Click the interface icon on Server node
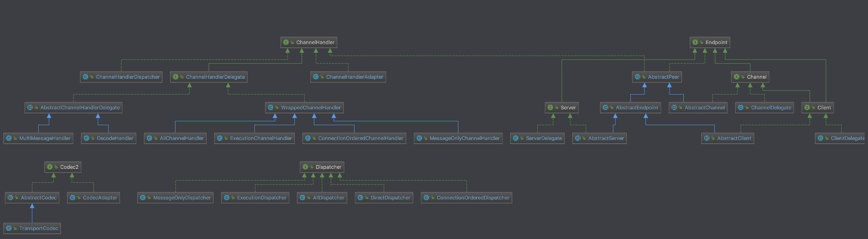The width and height of the screenshot is (868, 239). pyautogui.click(x=550, y=107)
